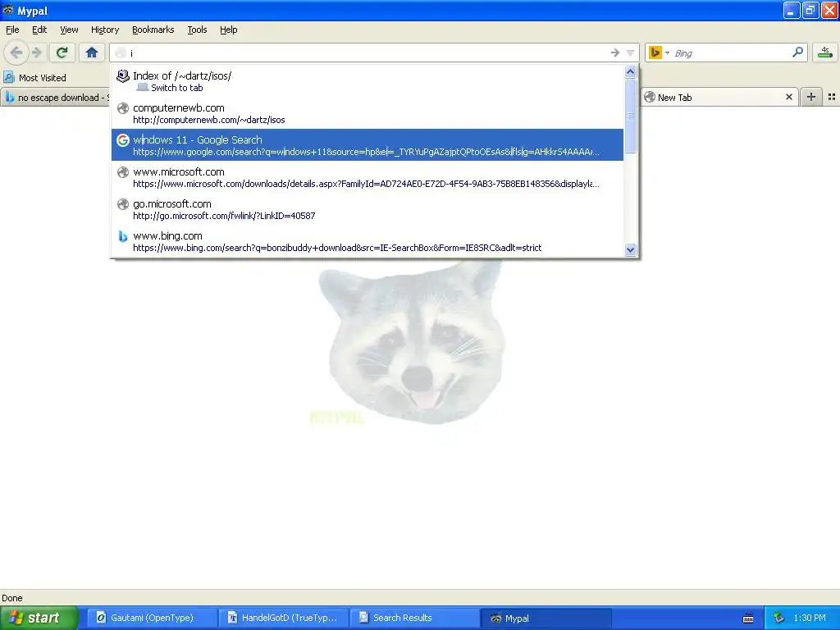Open the View menu
840x630 pixels.
pos(69,30)
